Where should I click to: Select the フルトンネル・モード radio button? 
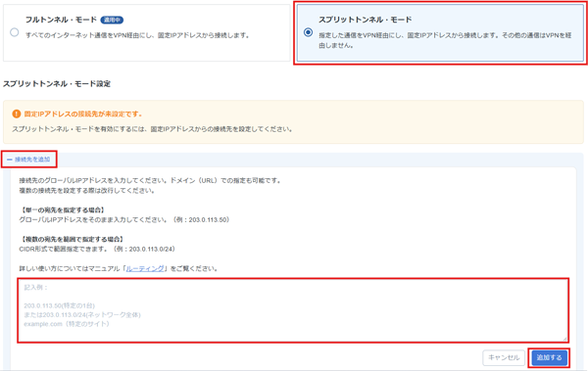[x=15, y=32]
